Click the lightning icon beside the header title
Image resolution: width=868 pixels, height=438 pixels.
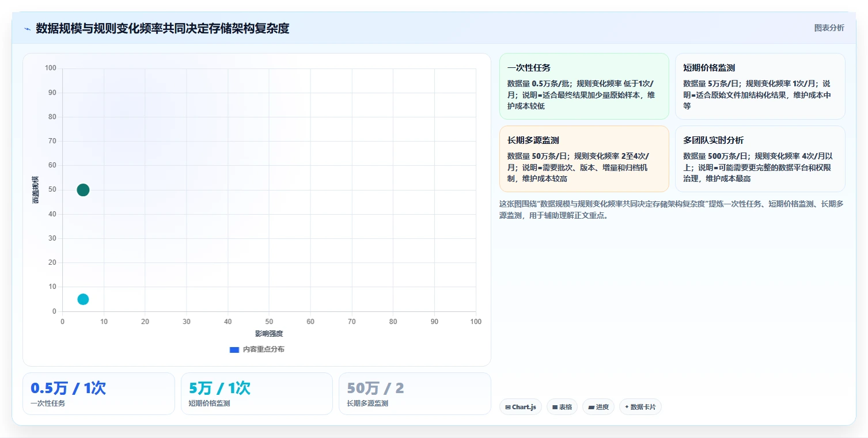coord(27,29)
